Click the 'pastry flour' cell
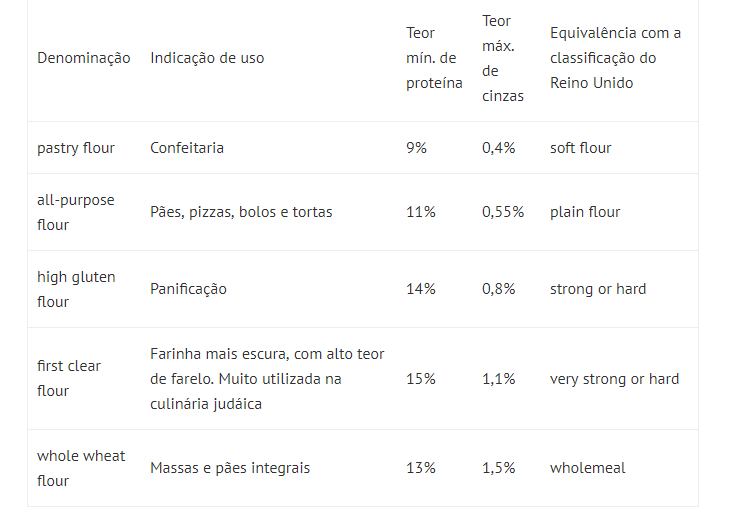Image resolution: width=738 pixels, height=514 pixels. [x=76, y=148]
